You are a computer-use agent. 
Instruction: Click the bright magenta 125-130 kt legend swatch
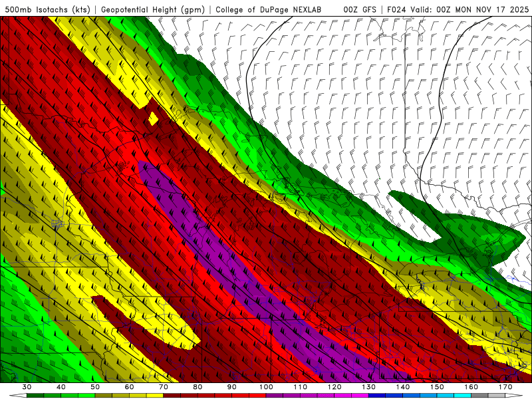coord(360,396)
